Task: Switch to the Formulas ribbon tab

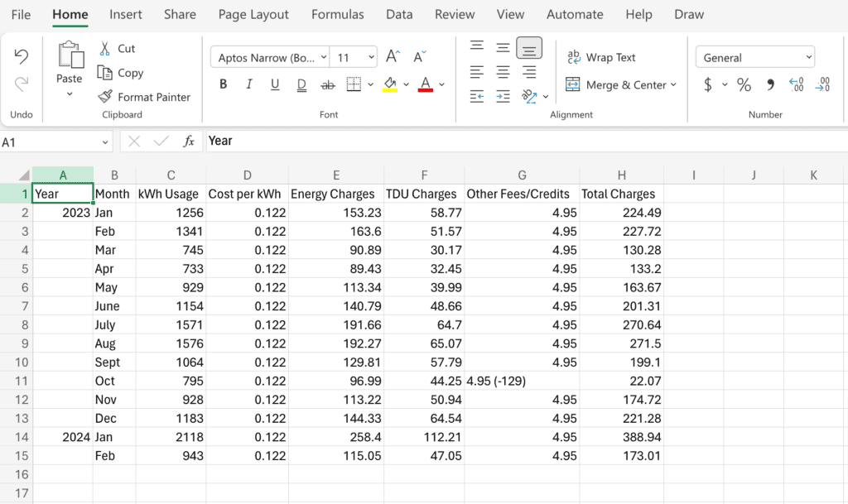Action: tap(337, 14)
